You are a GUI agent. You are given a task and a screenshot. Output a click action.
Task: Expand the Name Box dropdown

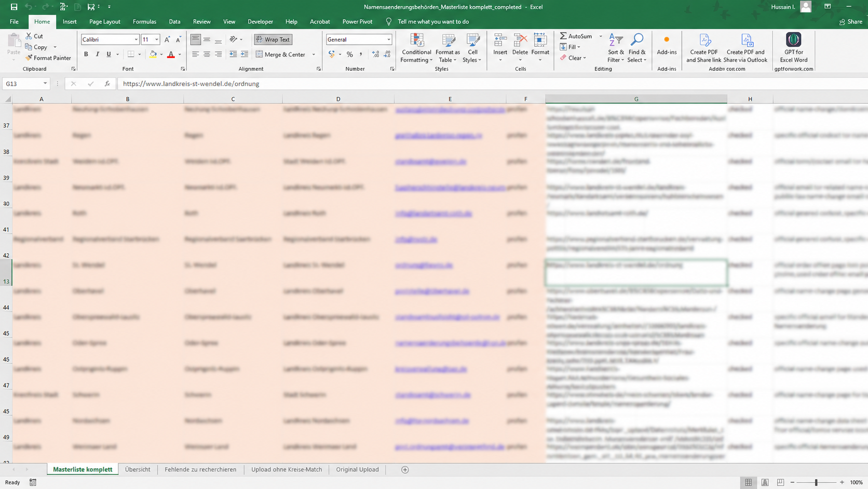click(x=45, y=84)
